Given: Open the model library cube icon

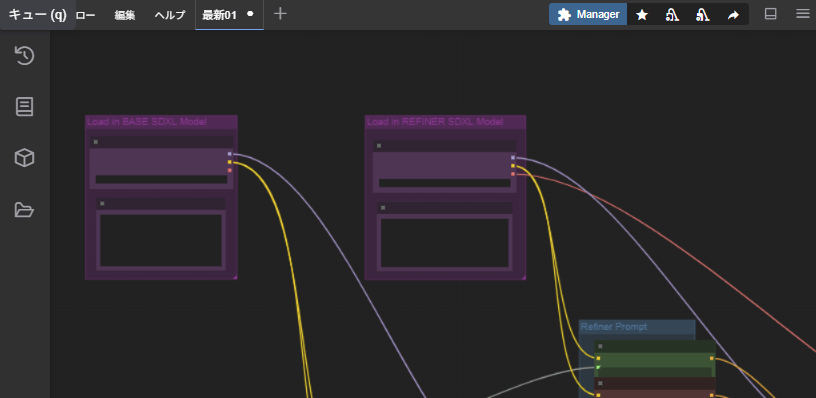Looking at the screenshot, I should (24, 158).
